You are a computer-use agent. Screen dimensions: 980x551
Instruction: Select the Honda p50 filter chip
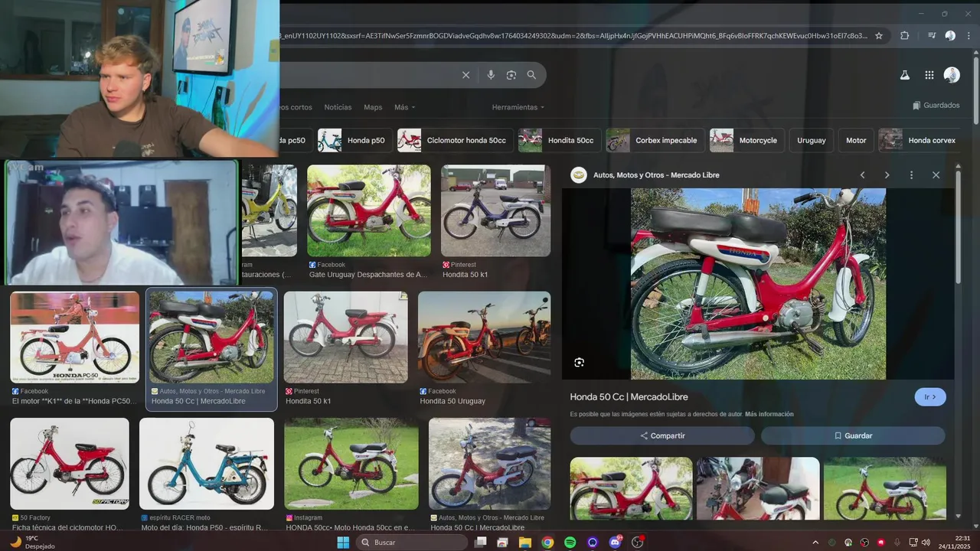[x=354, y=141]
